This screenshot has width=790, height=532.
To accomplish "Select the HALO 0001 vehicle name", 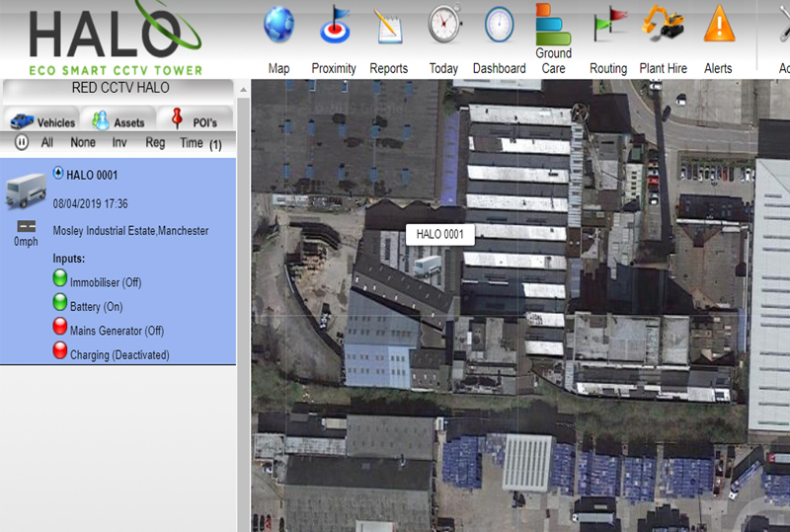I will (x=92, y=176).
